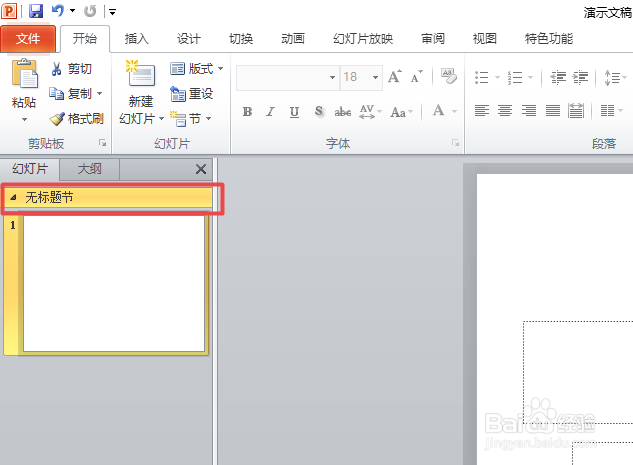Switch to the 动画 (Animations) ribbon tab

pos(293,39)
